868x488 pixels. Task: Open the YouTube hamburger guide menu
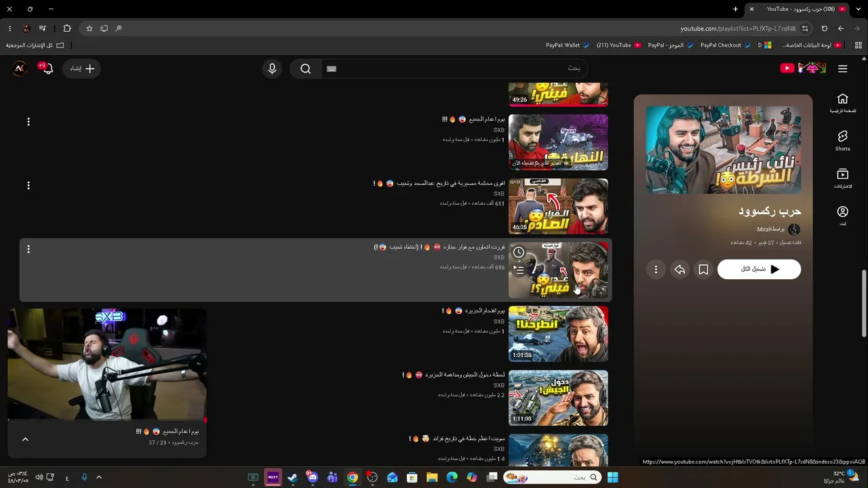click(x=842, y=68)
